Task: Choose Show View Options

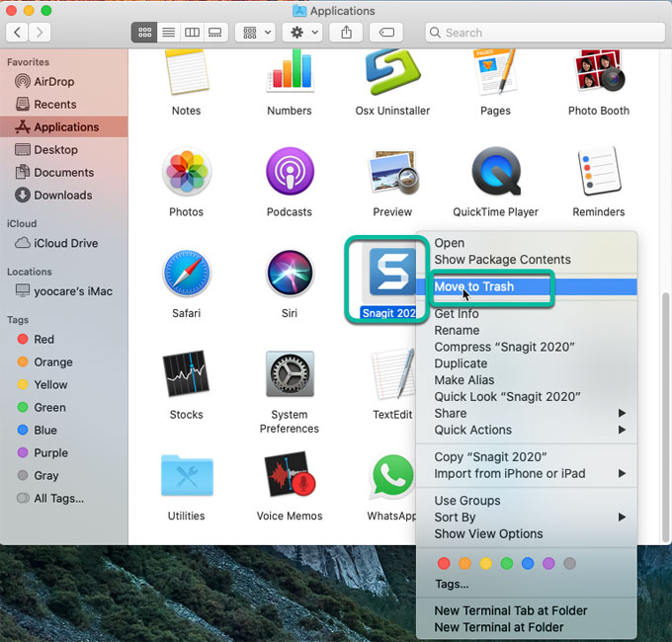Action: tap(527, 534)
